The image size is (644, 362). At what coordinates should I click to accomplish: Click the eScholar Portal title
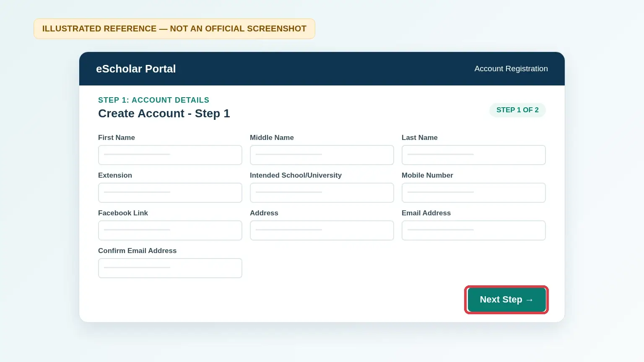pos(136,69)
